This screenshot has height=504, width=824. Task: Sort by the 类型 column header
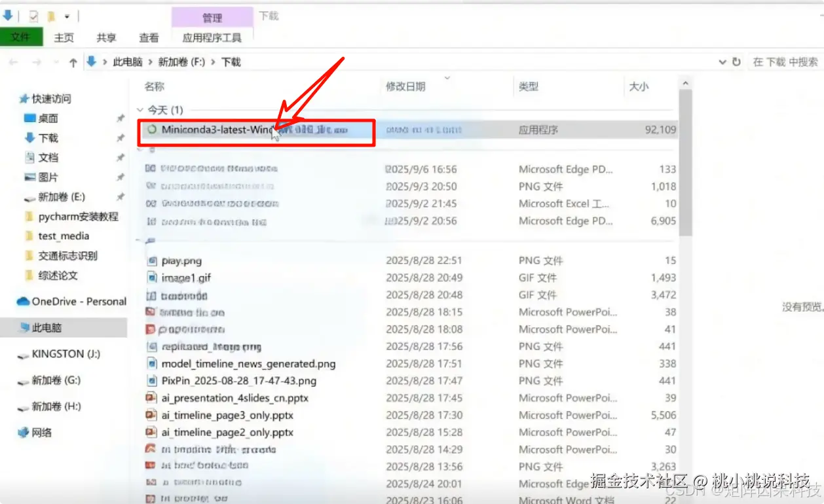click(x=529, y=86)
